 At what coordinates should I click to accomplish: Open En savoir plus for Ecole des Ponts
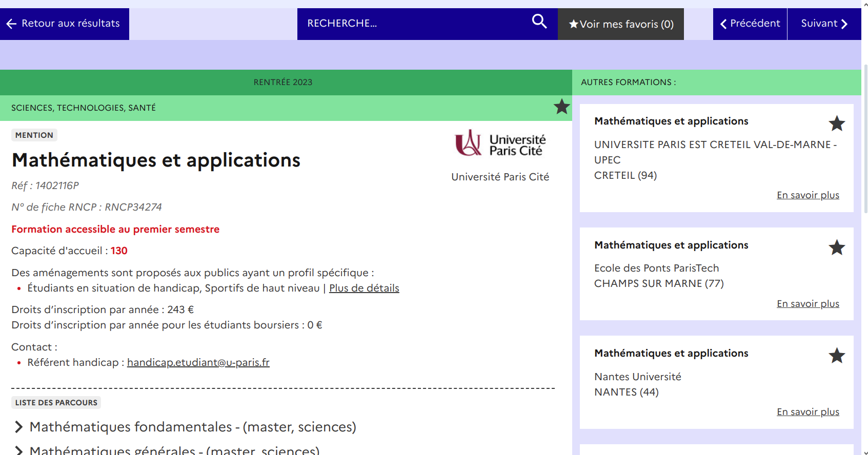click(x=808, y=304)
